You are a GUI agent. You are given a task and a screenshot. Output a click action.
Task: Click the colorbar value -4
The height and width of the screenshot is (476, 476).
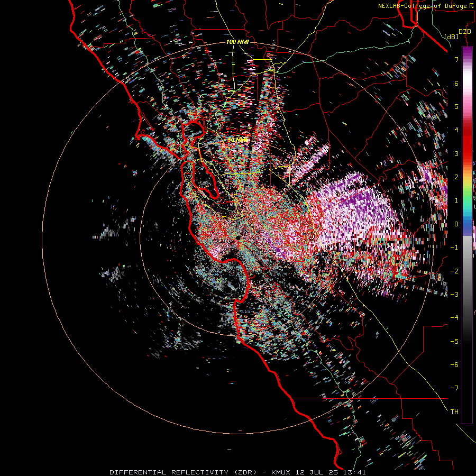coord(454,318)
